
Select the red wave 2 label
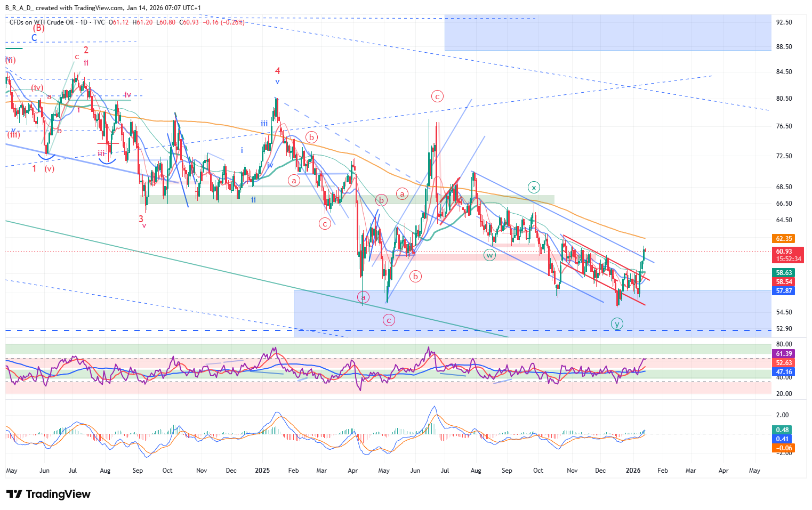86,51
